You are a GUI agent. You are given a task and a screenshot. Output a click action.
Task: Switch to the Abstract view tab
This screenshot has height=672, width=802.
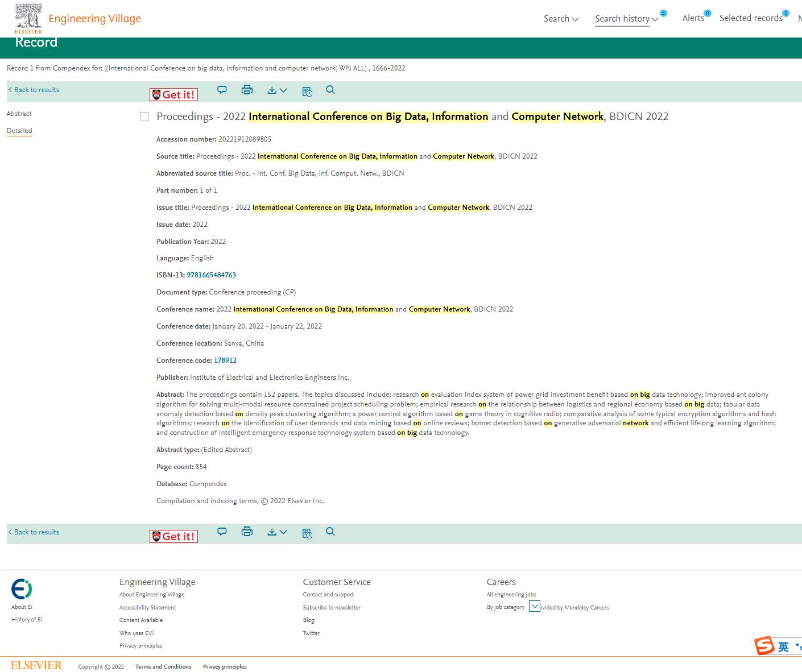[19, 114]
